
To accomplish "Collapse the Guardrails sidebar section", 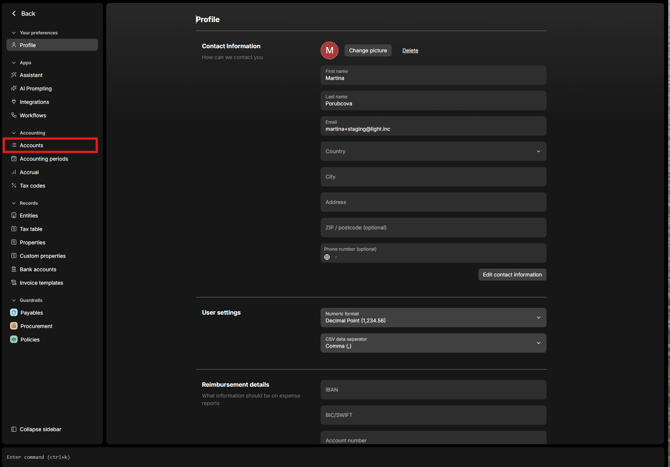I will [x=14, y=300].
